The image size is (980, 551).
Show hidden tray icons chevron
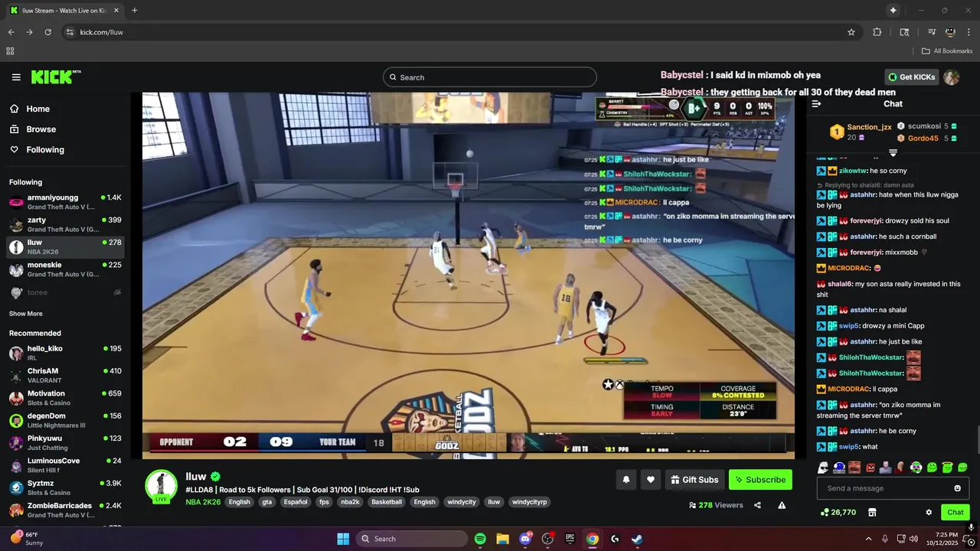click(x=868, y=539)
